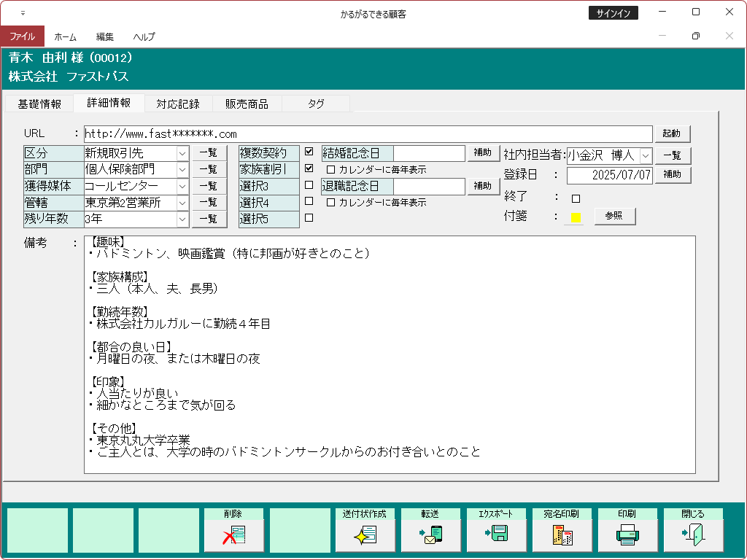Uncheck the 複数契約 checkbox
Image resolution: width=747 pixels, height=560 pixels.
(x=309, y=152)
